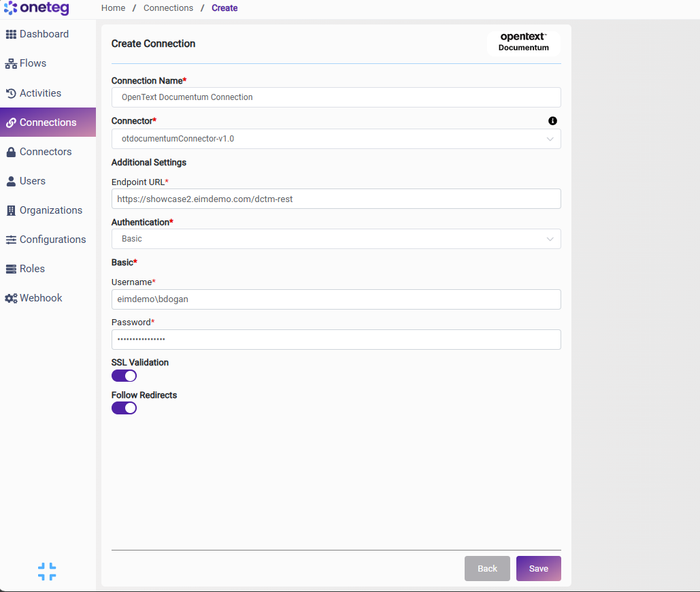Select Connections in the sidebar
The height and width of the screenshot is (592, 700).
pyautogui.click(x=48, y=122)
